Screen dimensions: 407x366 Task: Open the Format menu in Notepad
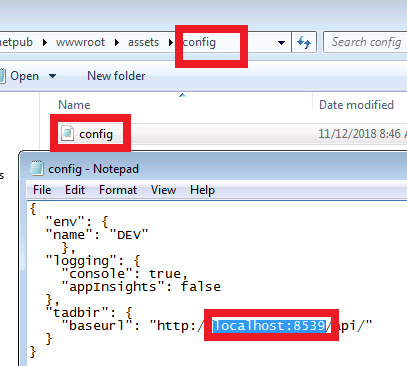pyautogui.click(x=118, y=190)
